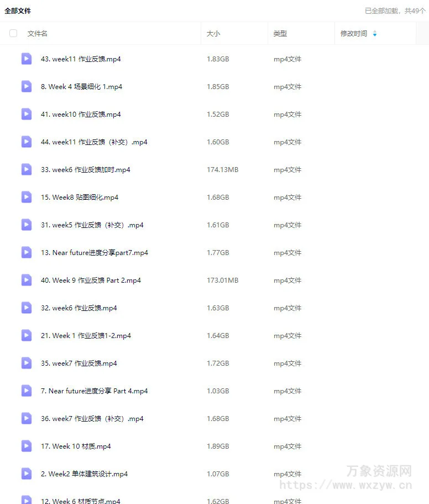Image resolution: width=429 pixels, height=504 pixels.
Task: Open 44. week11 作业反馈（补交）.mp4 file name
Action: click(94, 142)
